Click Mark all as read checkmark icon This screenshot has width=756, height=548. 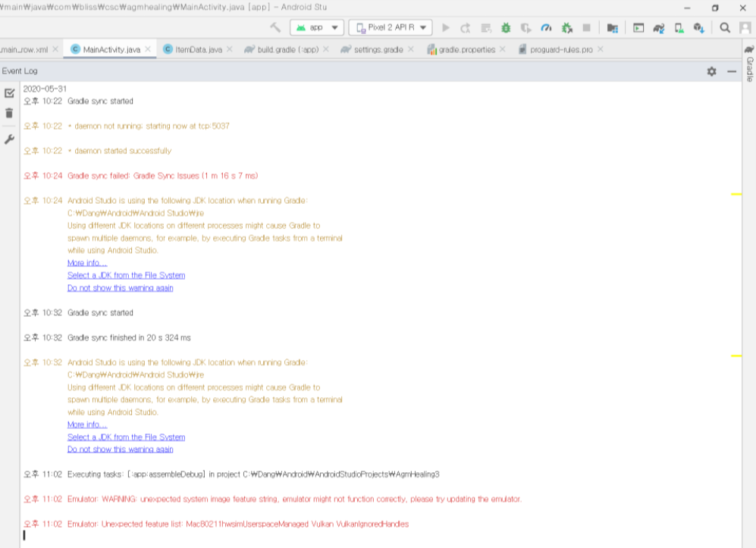(9, 93)
